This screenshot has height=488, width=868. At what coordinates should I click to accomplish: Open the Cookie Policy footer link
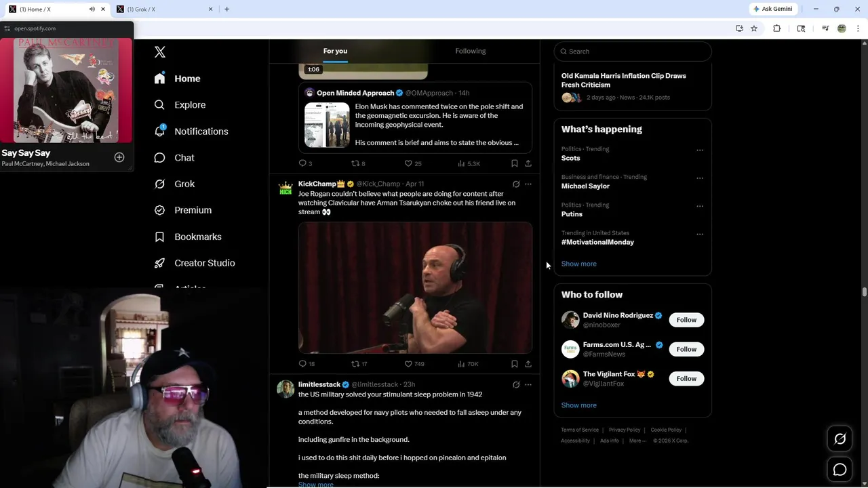pos(666,430)
